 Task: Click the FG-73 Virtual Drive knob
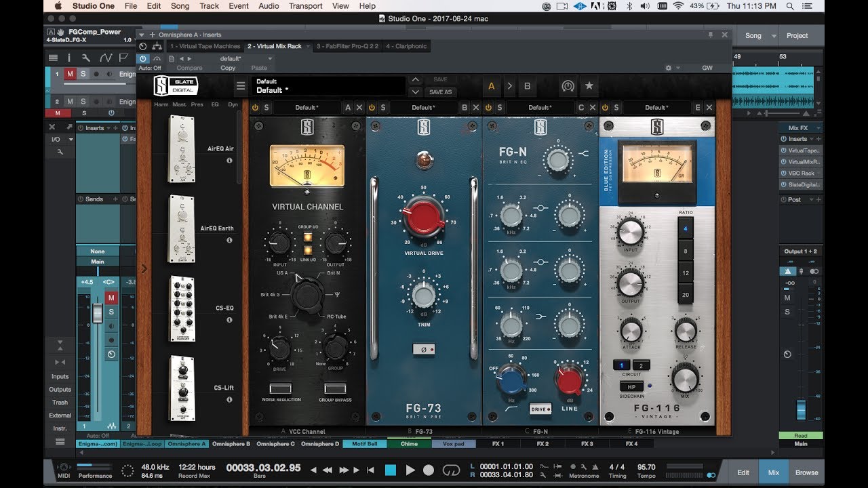[423, 218]
